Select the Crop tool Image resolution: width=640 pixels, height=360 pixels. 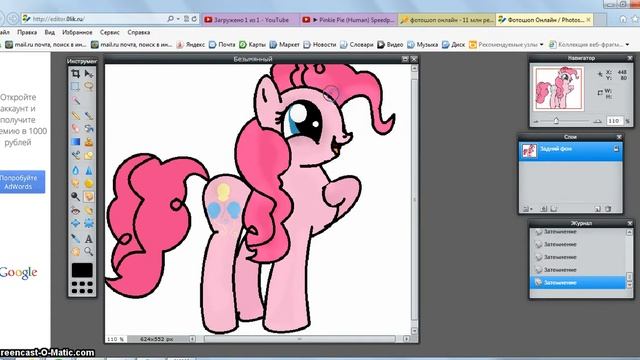coord(76,73)
